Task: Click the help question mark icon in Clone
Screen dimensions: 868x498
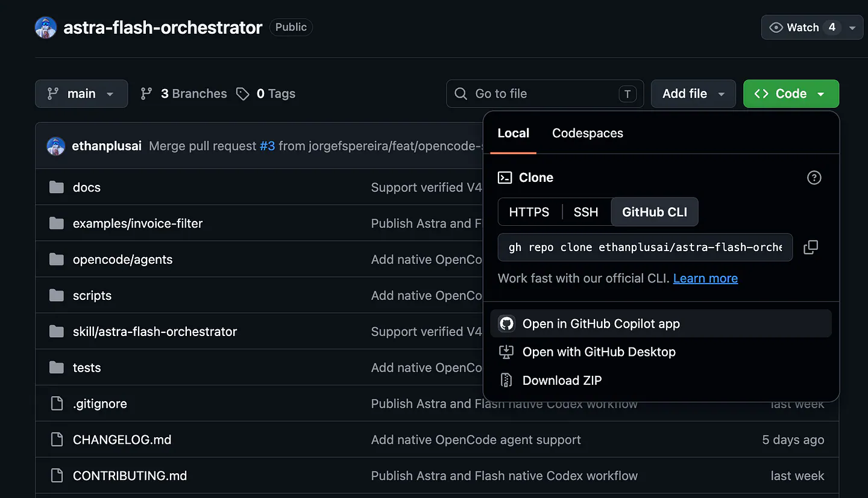Action: [x=814, y=178]
